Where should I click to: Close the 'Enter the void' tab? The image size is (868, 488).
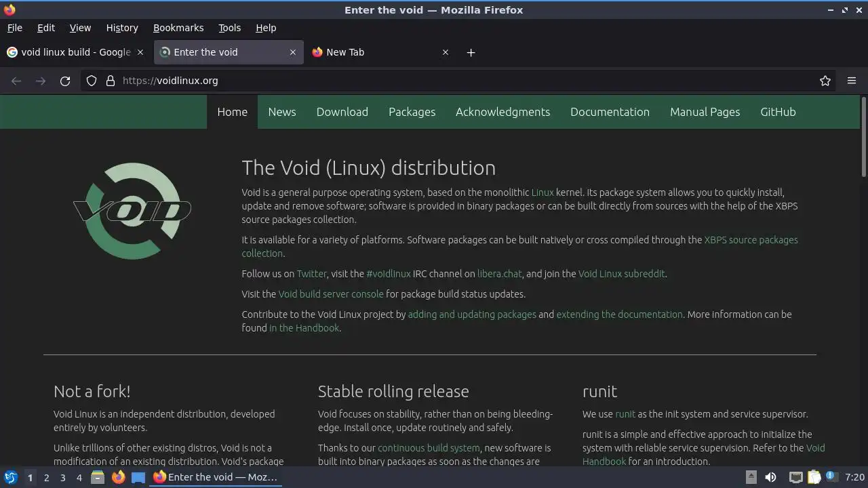pyautogui.click(x=293, y=52)
